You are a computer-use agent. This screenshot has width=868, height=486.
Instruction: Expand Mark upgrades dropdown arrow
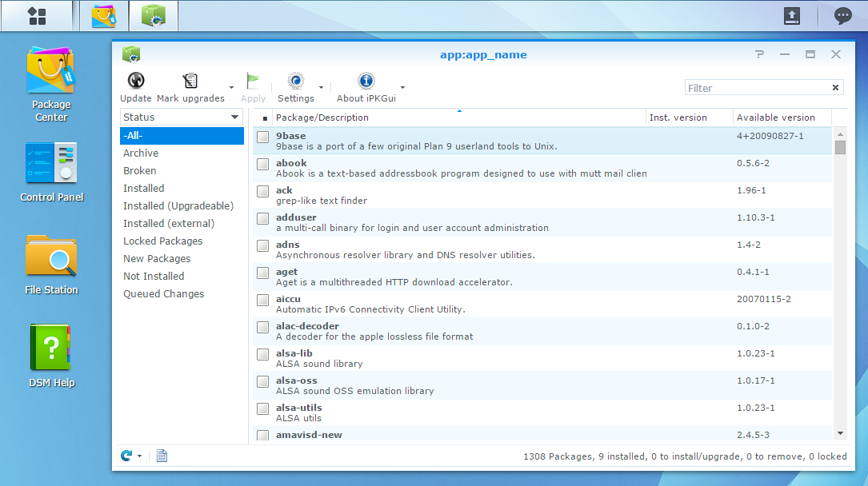[x=231, y=87]
